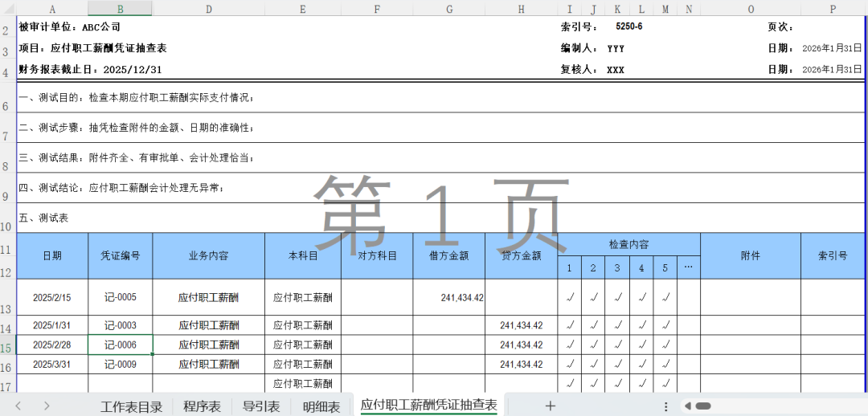Select row 2 header
Screen dimensions: 868x416
coord(8,27)
